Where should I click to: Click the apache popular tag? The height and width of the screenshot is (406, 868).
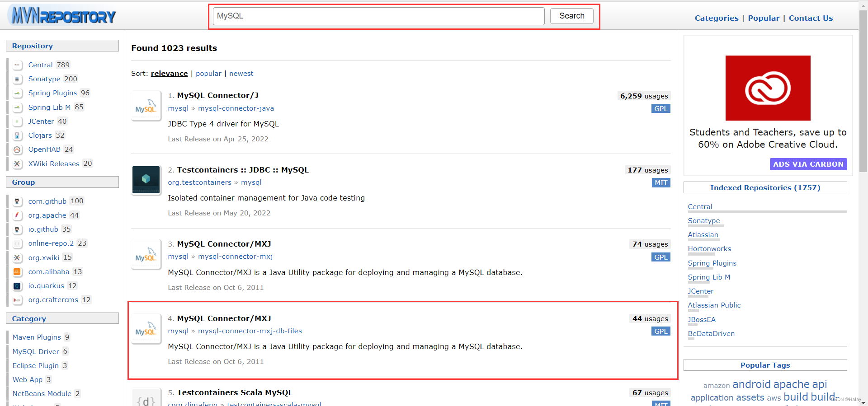(791, 384)
